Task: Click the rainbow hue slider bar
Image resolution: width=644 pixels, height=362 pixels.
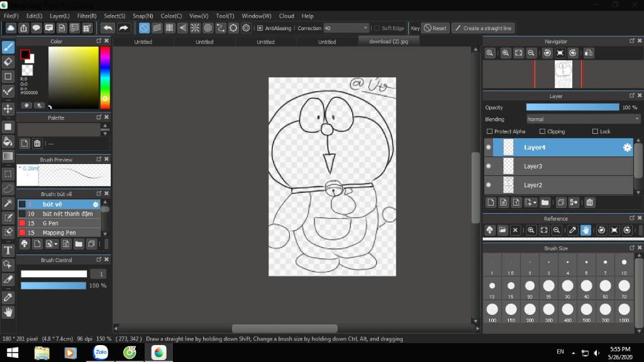Action: pos(105,75)
